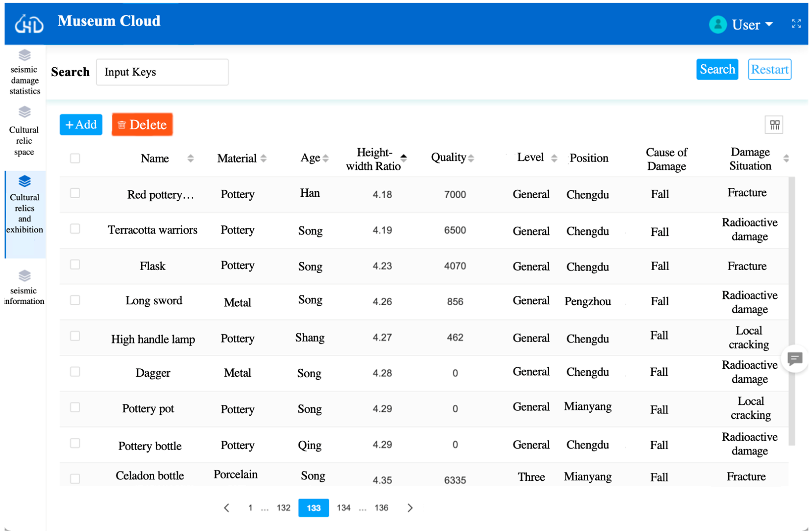Viewport: 812px width, 531px height.
Task: Open the floating chat message icon
Action: (795, 359)
